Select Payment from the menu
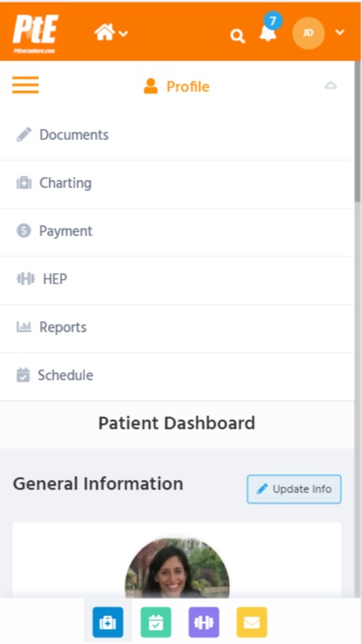Screen dimensions: 362x644 (x=177, y=231)
